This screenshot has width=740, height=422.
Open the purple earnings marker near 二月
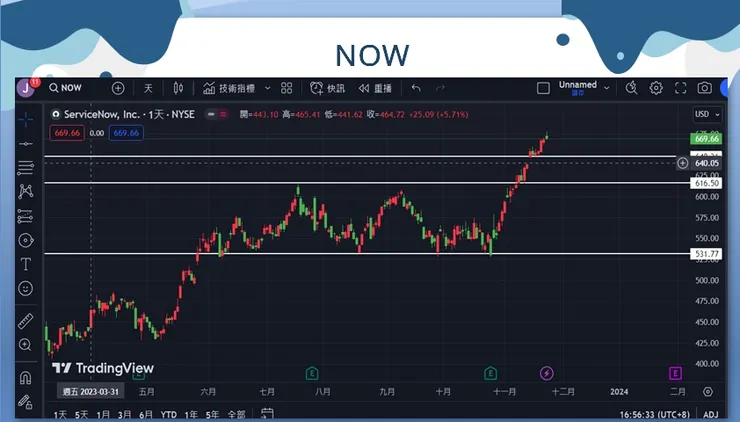[x=675, y=373]
